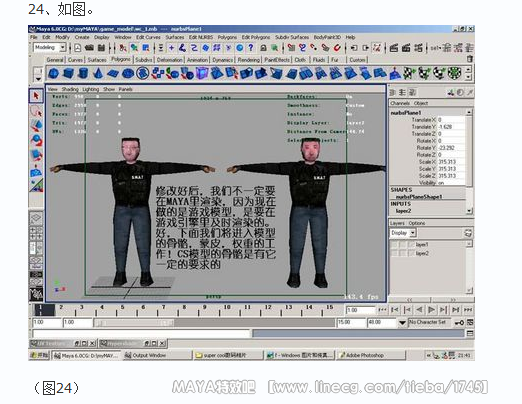
Task: Click the play backward button
Action: [x=419, y=310]
